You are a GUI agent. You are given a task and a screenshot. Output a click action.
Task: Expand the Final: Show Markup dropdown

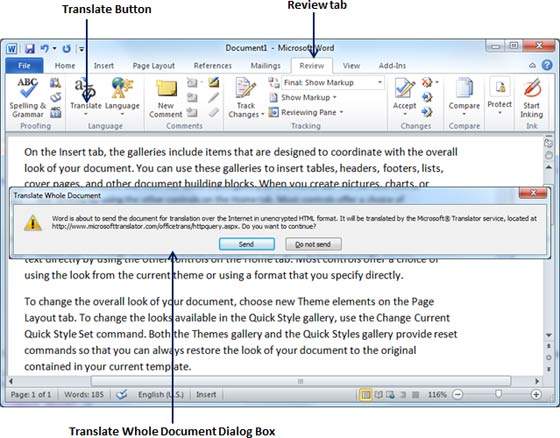(380, 83)
